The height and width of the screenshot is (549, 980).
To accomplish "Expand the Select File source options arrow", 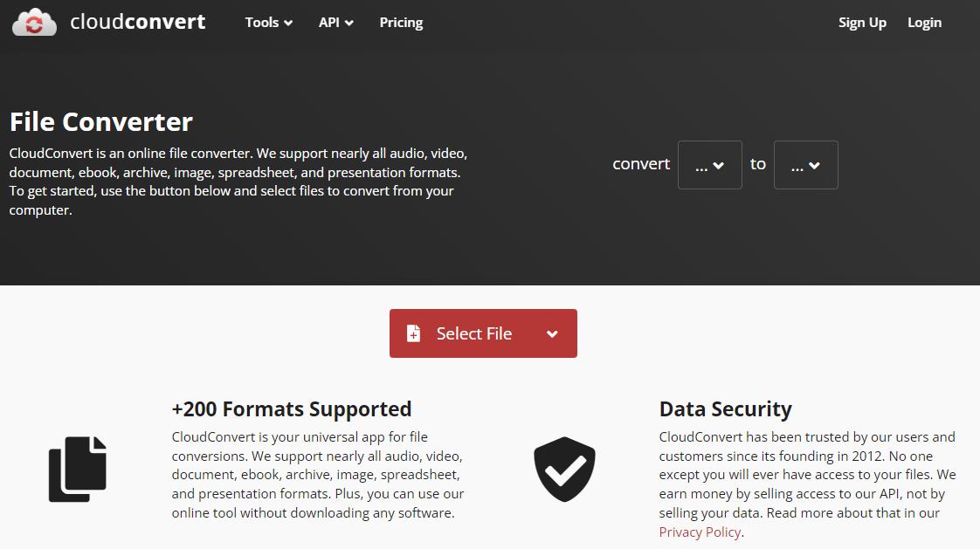I will [552, 334].
